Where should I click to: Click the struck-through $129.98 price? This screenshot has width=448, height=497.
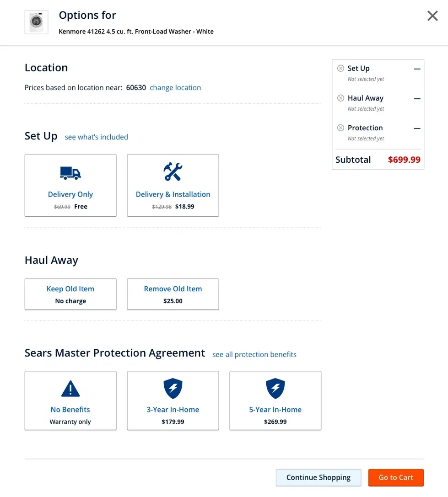point(162,207)
